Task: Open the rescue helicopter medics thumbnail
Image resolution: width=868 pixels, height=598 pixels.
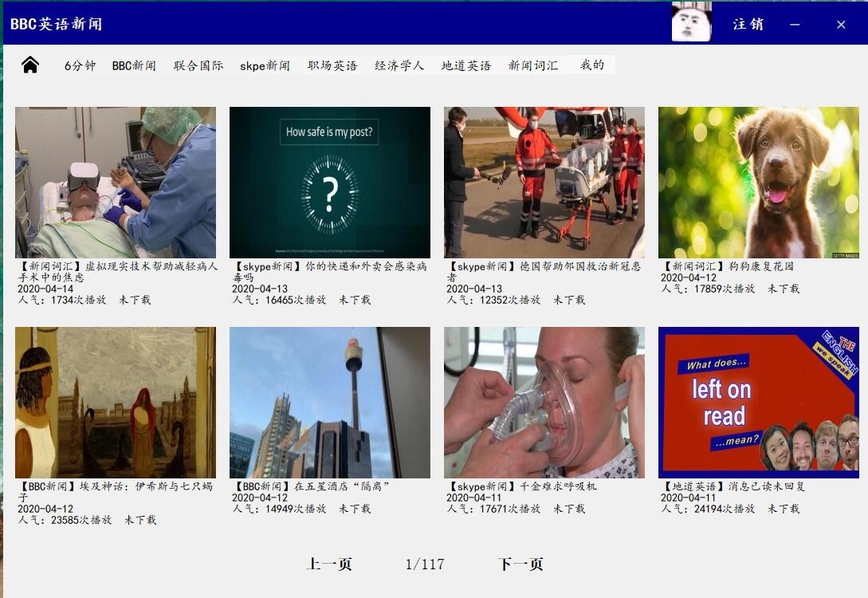Action: 544,182
